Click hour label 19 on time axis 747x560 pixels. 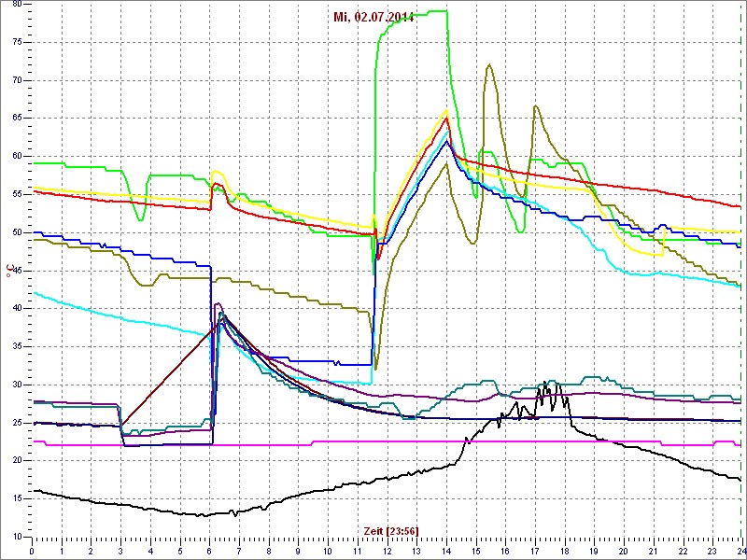click(593, 551)
